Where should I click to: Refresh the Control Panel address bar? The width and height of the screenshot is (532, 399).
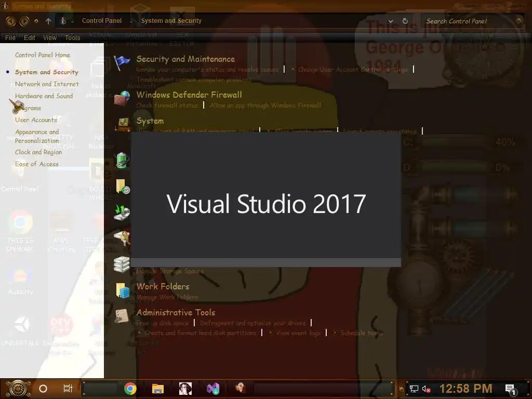405,21
